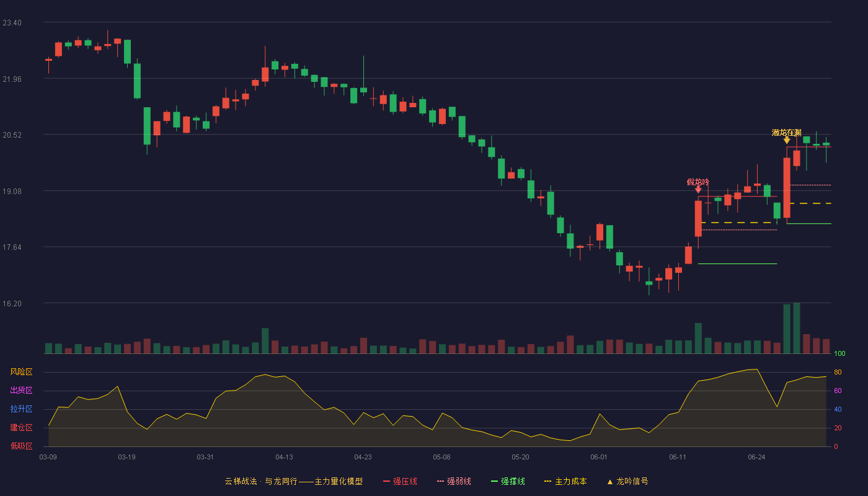This screenshot has width=868, height=496.
Task: Click the 出货区 zone label
Action: [21, 391]
